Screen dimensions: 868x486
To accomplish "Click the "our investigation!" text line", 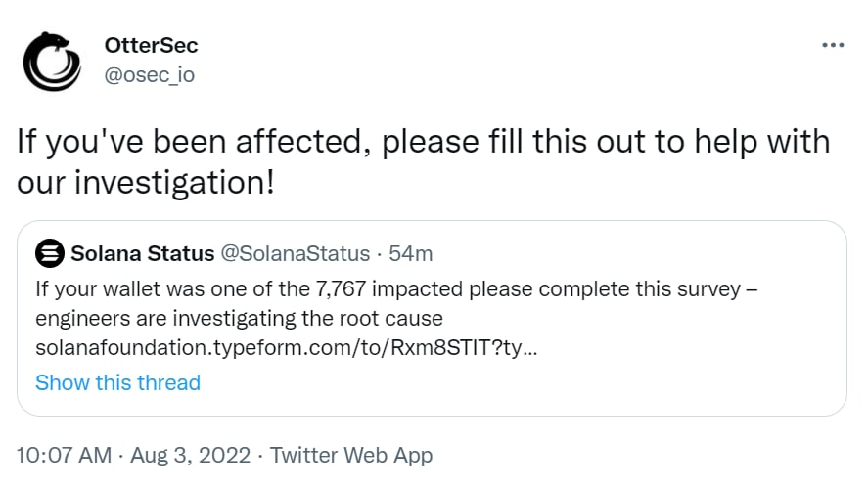I will (x=146, y=182).
